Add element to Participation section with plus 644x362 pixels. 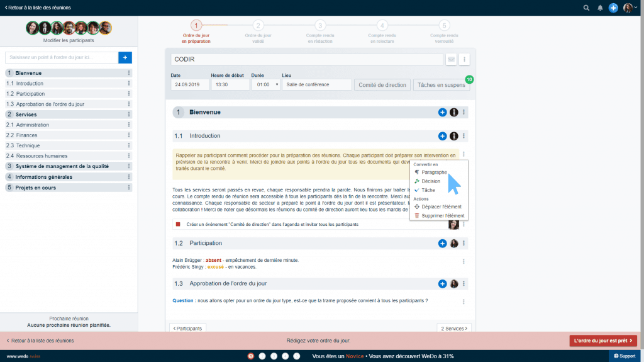(442, 243)
